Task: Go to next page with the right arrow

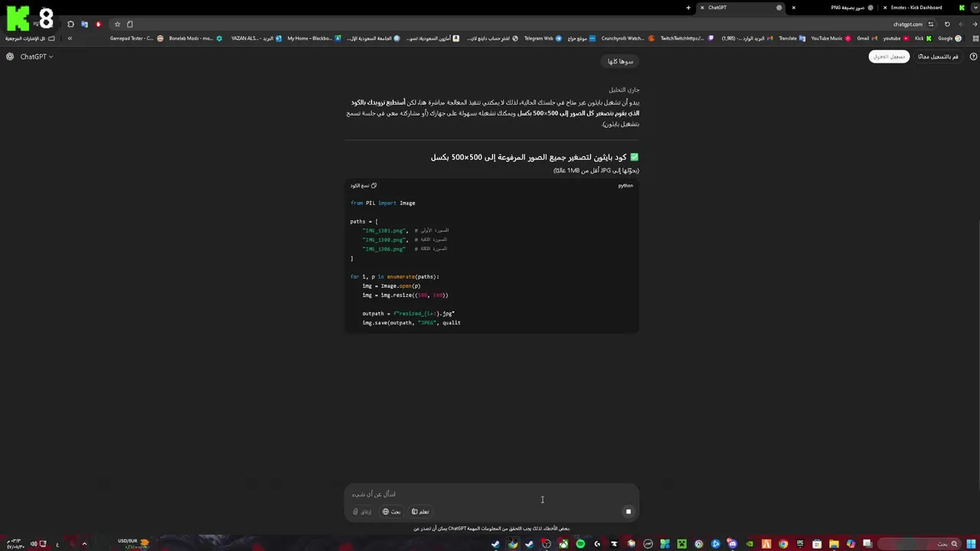Action: pyautogui.click(x=975, y=24)
